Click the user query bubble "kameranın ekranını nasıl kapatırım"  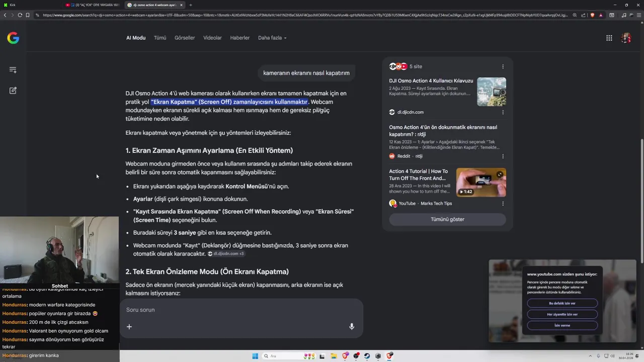tap(306, 73)
